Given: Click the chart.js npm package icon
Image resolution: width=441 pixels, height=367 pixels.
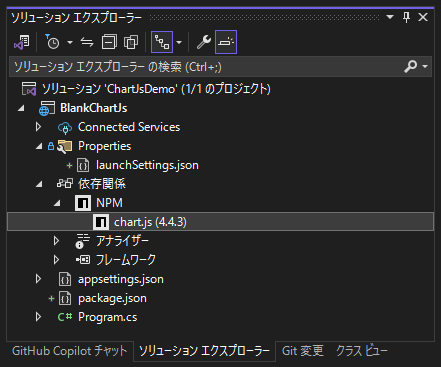Looking at the screenshot, I should [101, 222].
